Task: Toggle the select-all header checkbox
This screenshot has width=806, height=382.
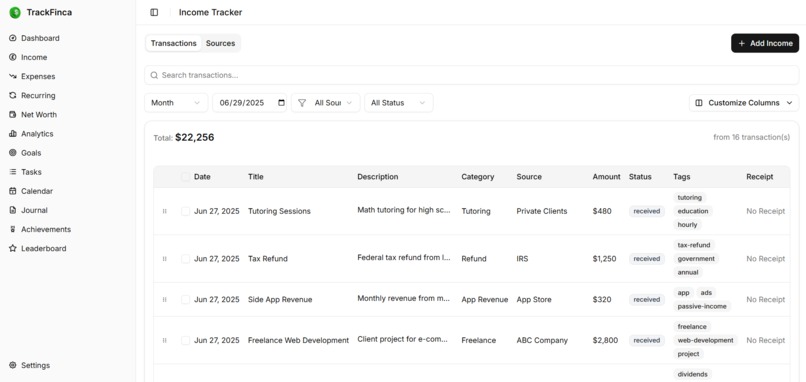Action: (x=186, y=177)
